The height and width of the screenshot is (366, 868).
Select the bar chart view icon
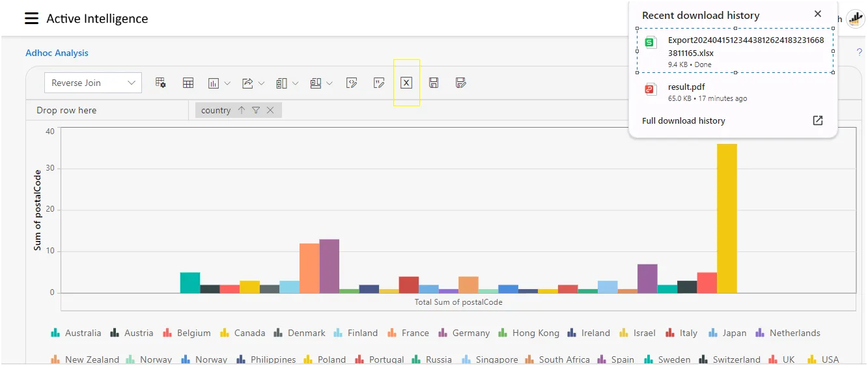214,83
